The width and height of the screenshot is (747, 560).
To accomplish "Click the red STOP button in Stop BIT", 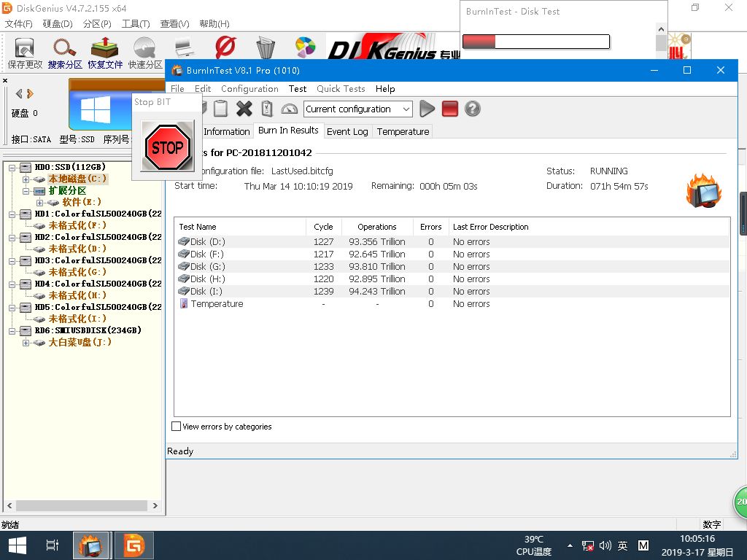I will 167,147.
